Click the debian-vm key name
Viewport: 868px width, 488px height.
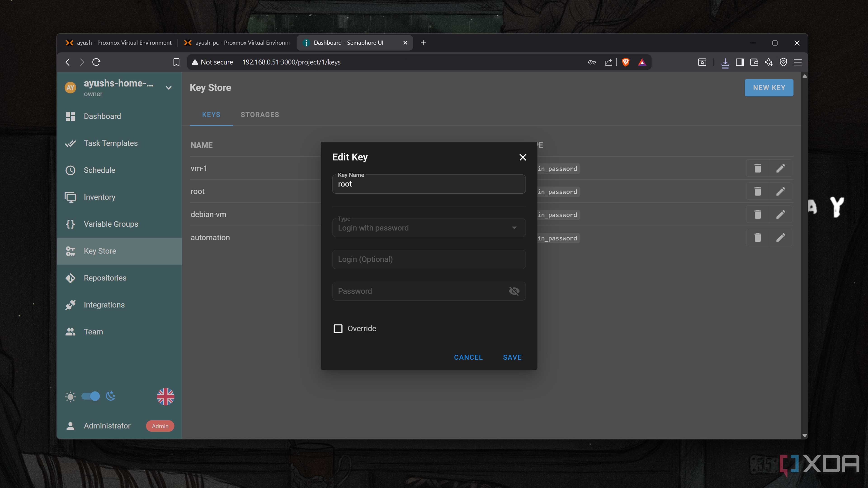point(208,214)
